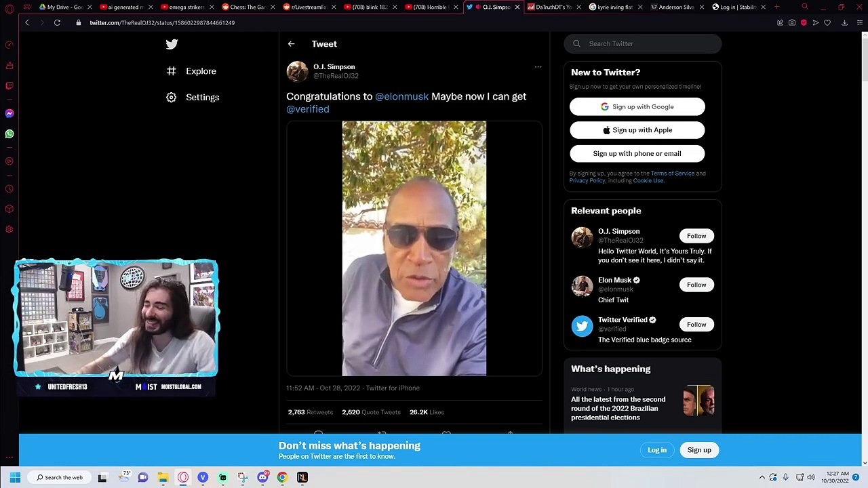Open History clock icon in browser sidebar

coord(9,189)
